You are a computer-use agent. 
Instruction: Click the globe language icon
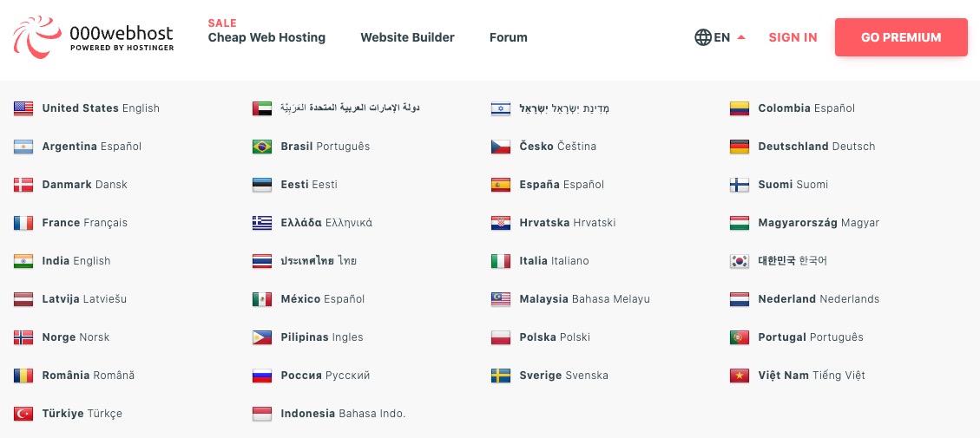point(703,37)
